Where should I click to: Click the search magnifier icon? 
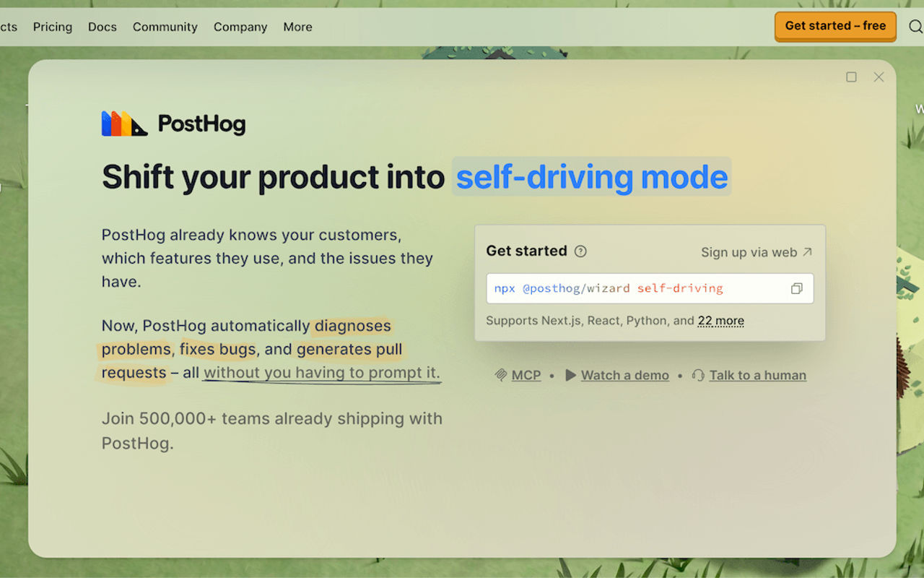pos(915,27)
